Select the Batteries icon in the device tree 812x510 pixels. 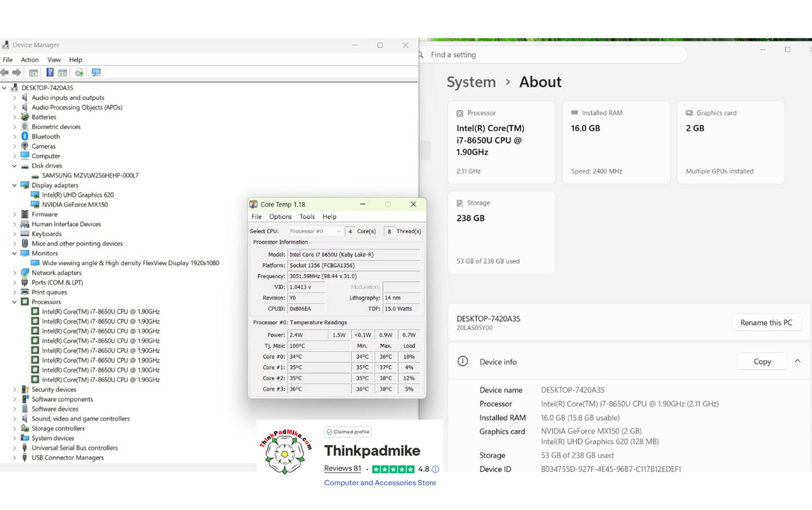point(25,117)
